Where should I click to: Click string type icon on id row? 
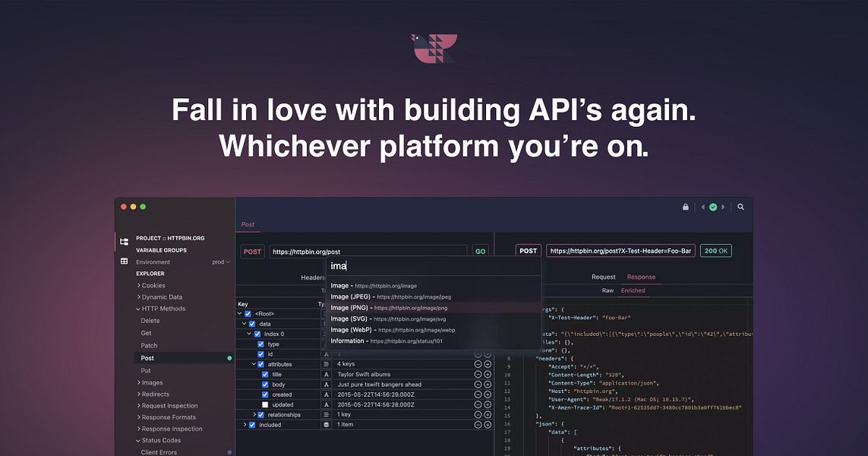pos(326,354)
